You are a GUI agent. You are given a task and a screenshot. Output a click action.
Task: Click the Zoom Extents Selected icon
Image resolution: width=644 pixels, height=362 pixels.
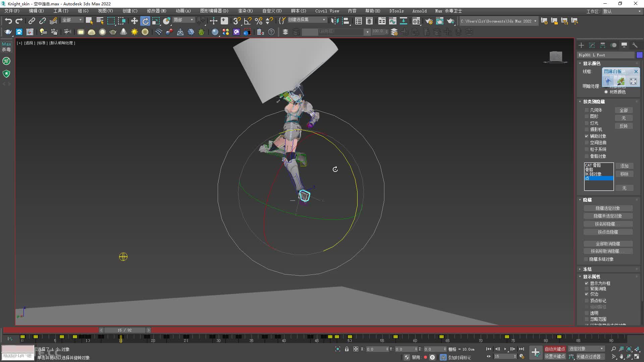click(x=629, y=349)
